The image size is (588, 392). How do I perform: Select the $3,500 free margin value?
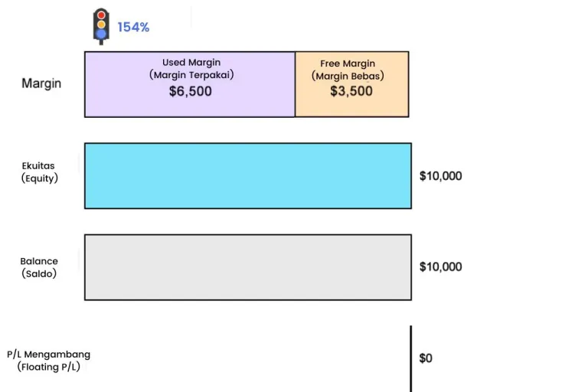pos(351,91)
